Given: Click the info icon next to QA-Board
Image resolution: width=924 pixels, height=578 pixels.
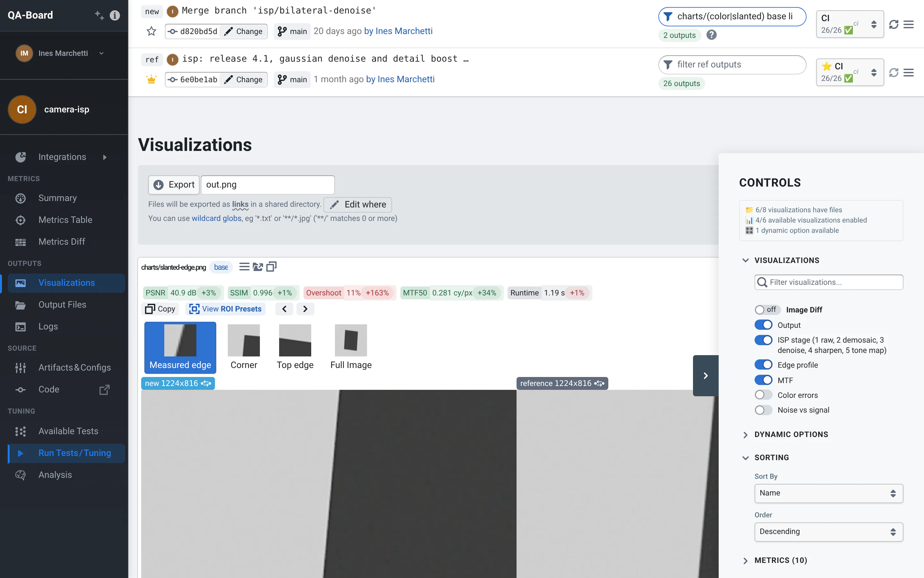Looking at the screenshot, I should pos(115,15).
